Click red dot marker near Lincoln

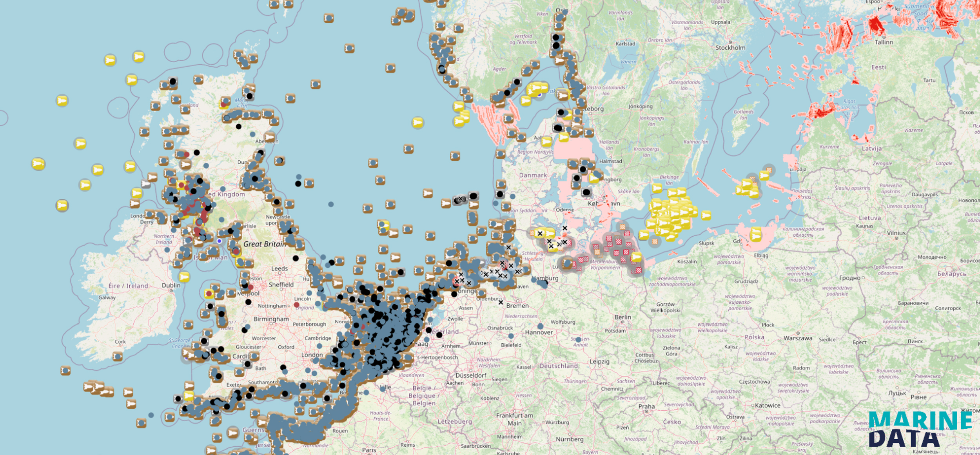[296, 305]
